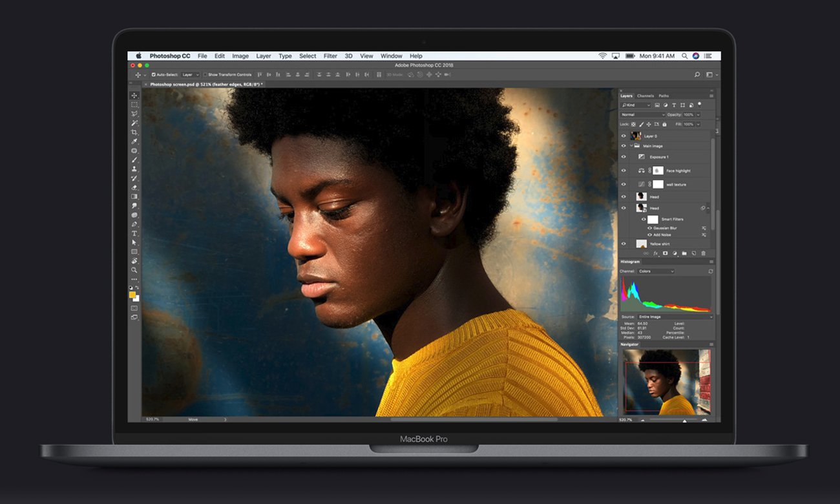Open the Auto-Select Layer dropdown
This screenshot has height=504, width=840.
pos(190,75)
